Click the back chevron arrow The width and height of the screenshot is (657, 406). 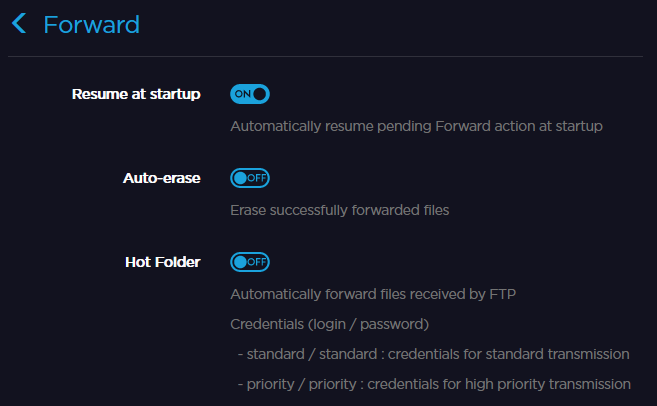[18, 24]
